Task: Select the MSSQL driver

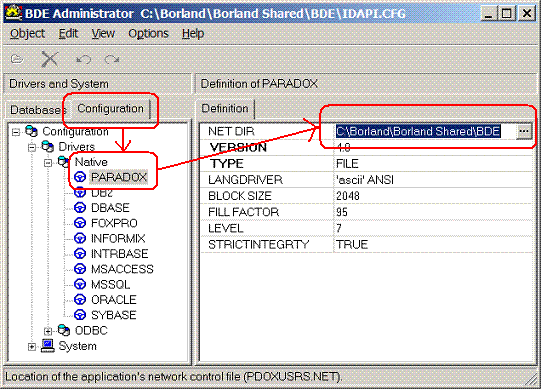Action: point(110,284)
